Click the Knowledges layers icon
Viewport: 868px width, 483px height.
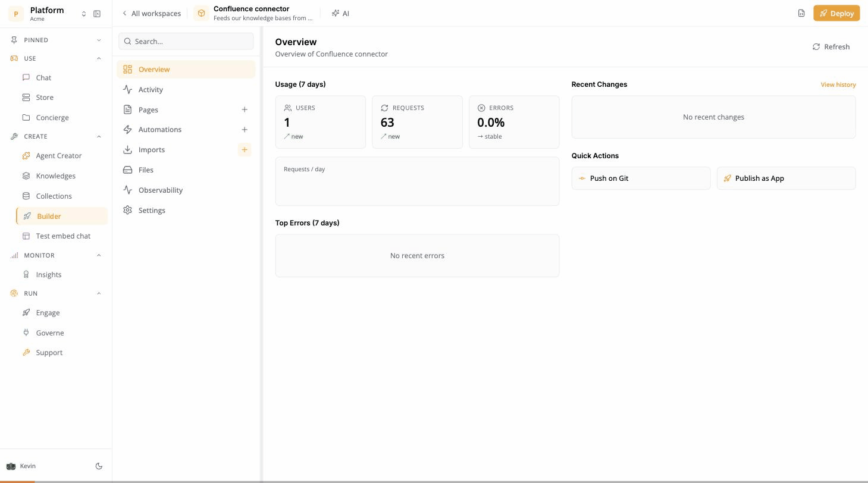(x=26, y=175)
